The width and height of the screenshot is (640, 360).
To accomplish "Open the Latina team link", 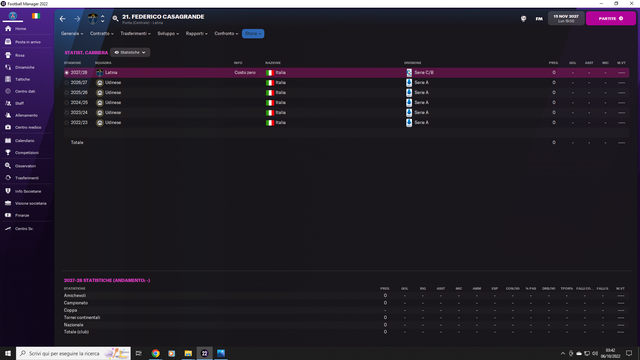I will [x=111, y=73].
